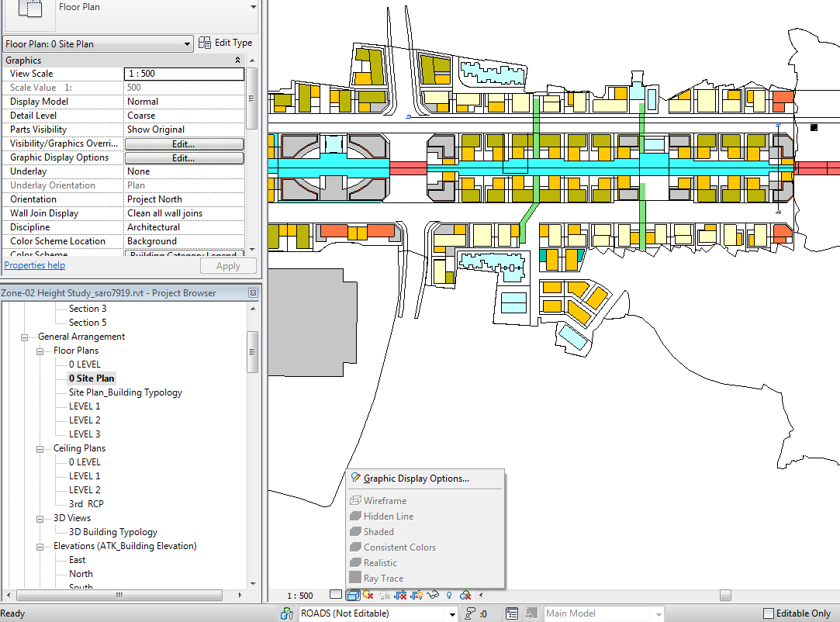Click the 1 : 500 scale in view bar
The width and height of the screenshot is (840, 622).
(x=300, y=595)
